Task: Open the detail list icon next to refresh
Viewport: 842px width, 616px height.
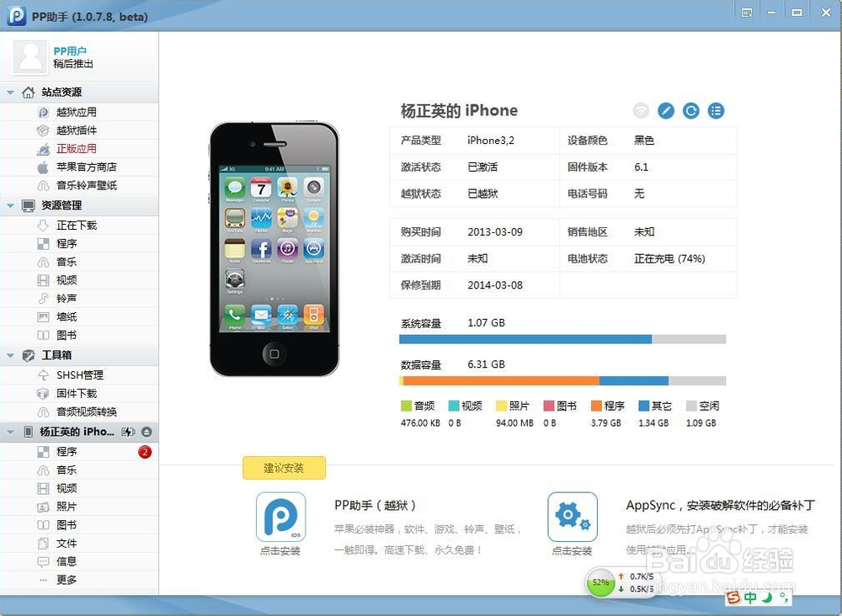Action: pyautogui.click(x=715, y=110)
